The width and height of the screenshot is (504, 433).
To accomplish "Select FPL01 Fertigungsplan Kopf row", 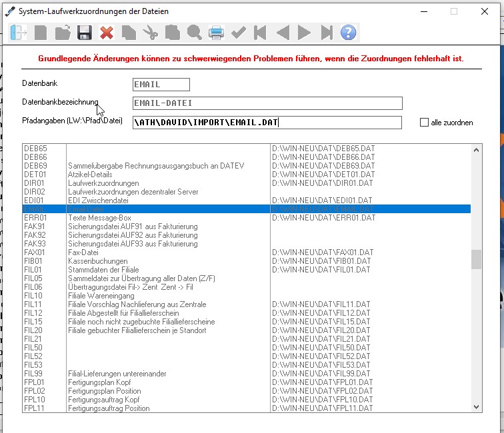I will tap(247, 382).
